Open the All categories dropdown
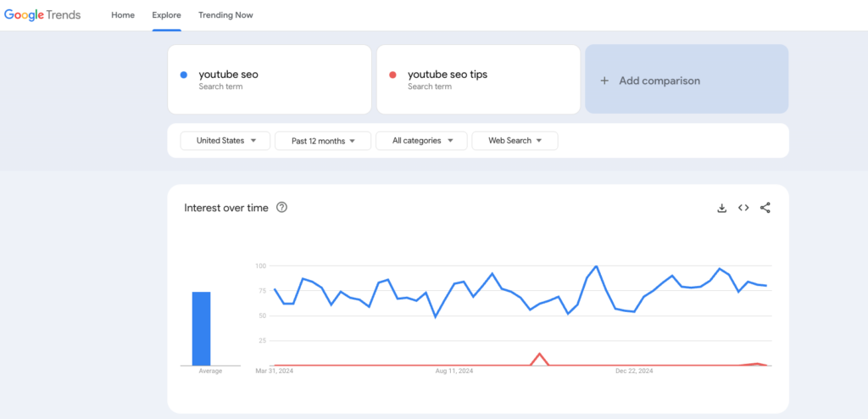The width and height of the screenshot is (868, 419). (x=421, y=141)
